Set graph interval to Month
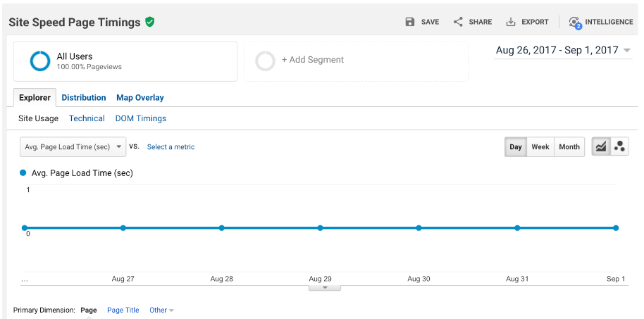 coord(569,146)
